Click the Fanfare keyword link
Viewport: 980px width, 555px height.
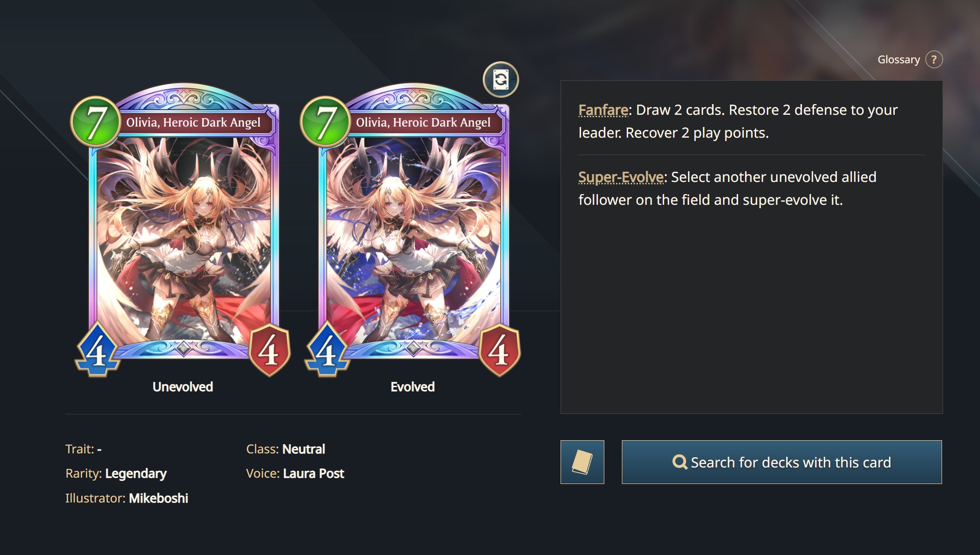pyautogui.click(x=603, y=110)
